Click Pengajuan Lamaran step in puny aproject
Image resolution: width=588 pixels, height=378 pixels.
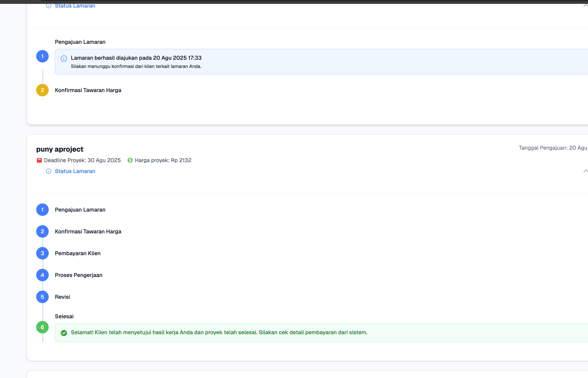pyautogui.click(x=80, y=210)
